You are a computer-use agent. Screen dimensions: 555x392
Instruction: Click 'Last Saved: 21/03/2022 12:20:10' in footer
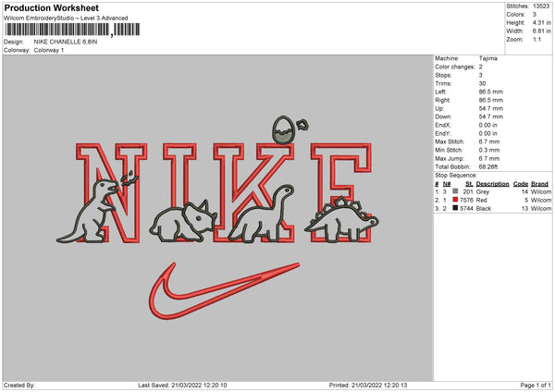[182, 386]
